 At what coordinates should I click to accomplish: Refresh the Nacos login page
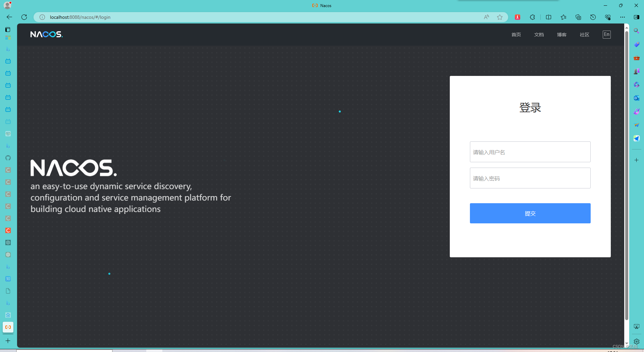pyautogui.click(x=24, y=17)
